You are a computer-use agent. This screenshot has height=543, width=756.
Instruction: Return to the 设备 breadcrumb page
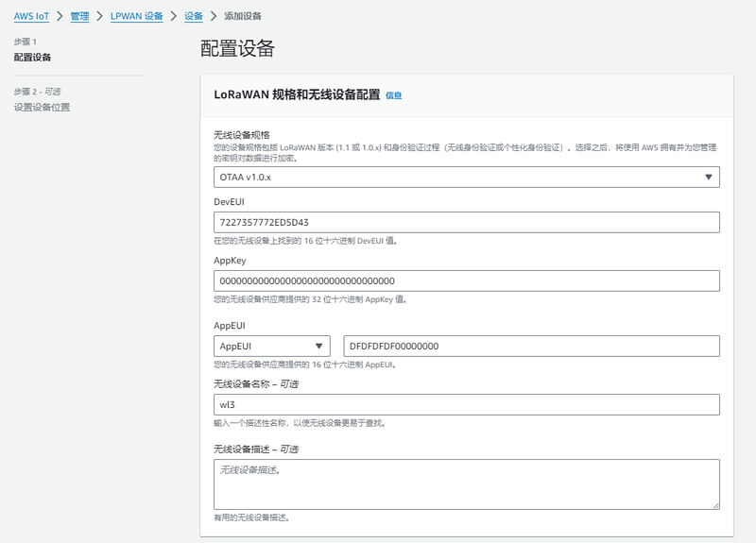(x=193, y=16)
